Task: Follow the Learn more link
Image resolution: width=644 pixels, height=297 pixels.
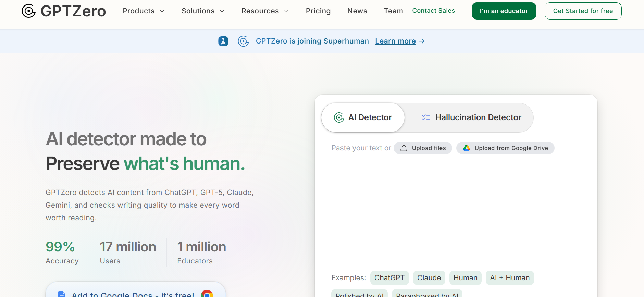Action: [x=396, y=41]
